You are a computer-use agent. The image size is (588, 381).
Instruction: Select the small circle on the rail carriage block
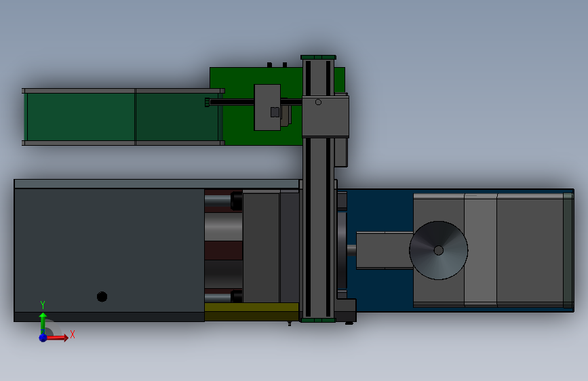318,102
